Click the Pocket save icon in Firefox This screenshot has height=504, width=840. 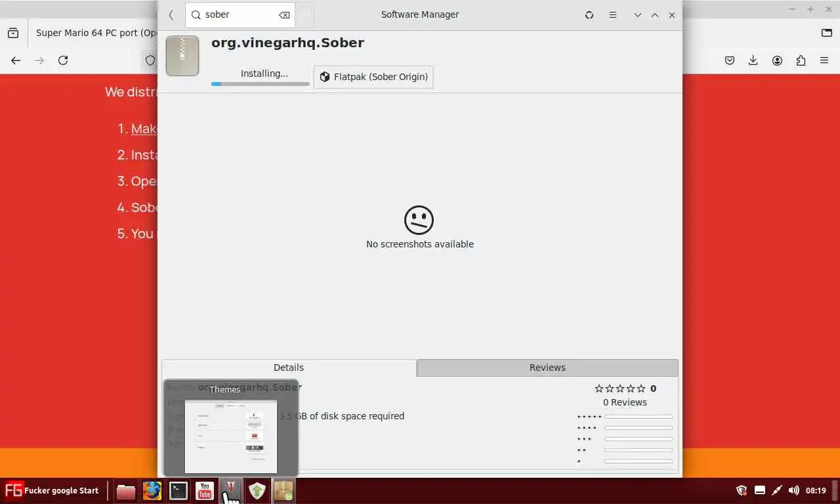tap(730, 60)
